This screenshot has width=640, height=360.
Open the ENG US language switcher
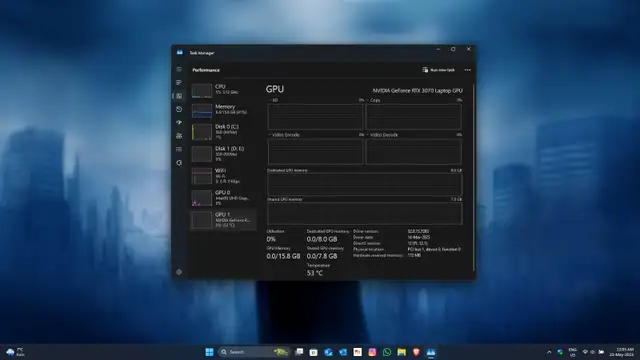click(573, 352)
